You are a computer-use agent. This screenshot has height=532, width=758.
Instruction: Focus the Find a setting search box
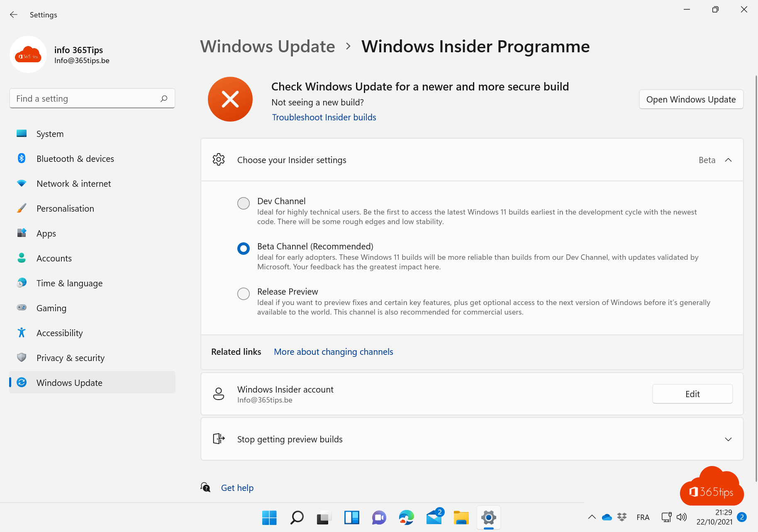point(92,98)
